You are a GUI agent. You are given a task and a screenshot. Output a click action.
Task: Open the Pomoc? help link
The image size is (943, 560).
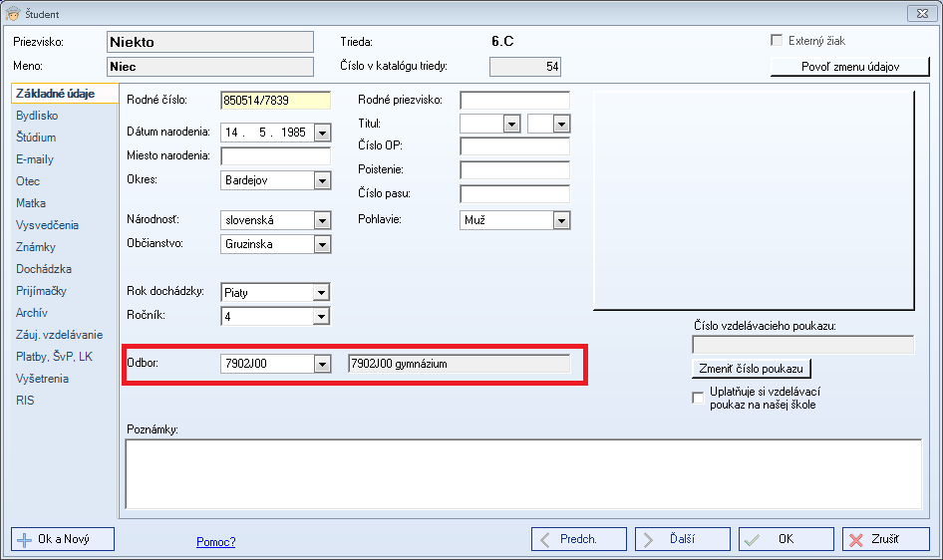(216, 542)
